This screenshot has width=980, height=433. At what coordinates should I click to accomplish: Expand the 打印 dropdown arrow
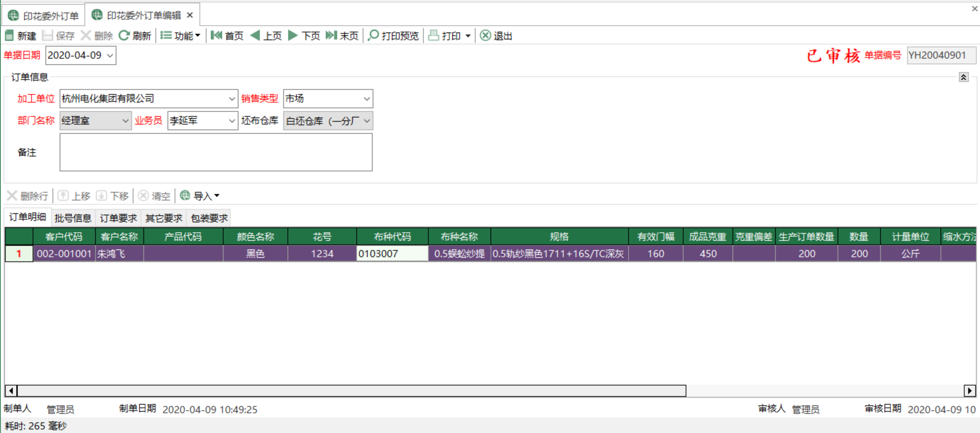[x=468, y=36]
